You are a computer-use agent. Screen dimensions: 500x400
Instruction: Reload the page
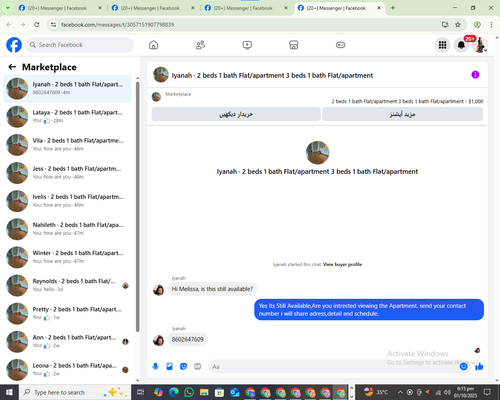pyautogui.click(x=37, y=25)
